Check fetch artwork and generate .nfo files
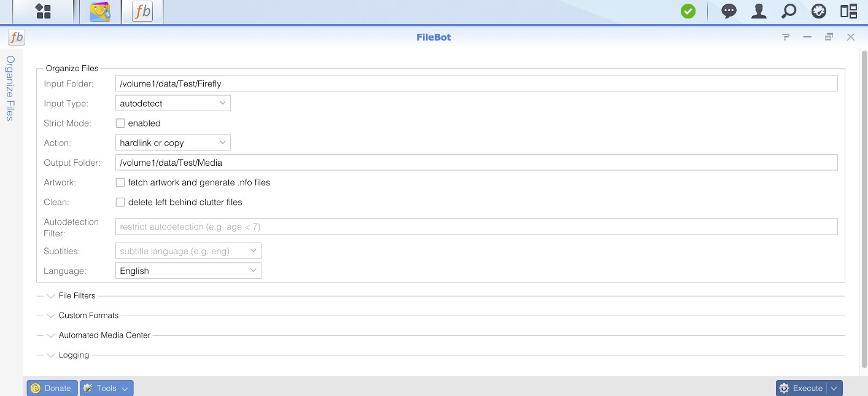The image size is (868, 396). [x=120, y=182]
